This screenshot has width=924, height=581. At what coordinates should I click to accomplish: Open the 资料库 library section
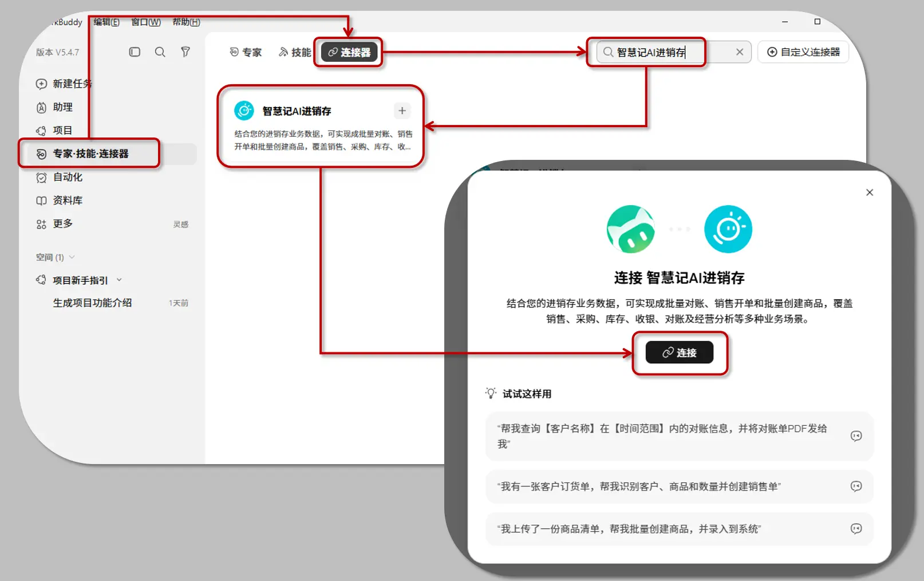[x=59, y=201]
